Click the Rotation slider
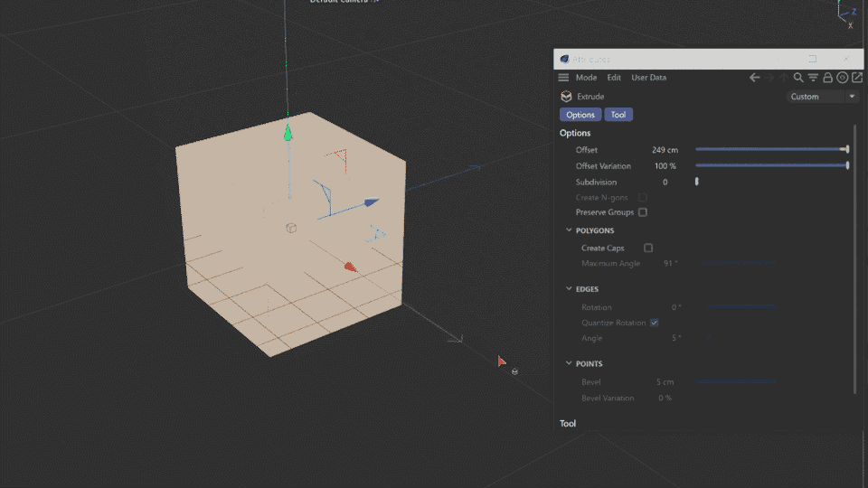This screenshot has width=868, height=488. 742,306
